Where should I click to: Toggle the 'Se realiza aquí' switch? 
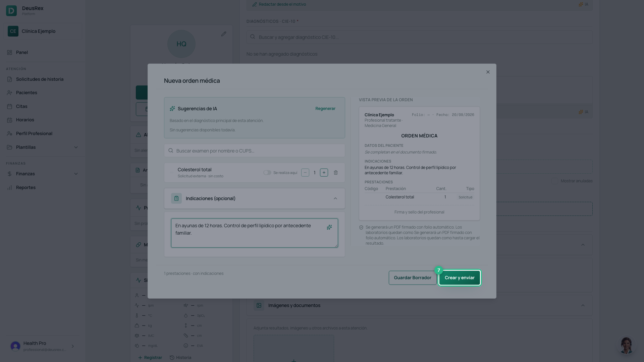pyautogui.click(x=267, y=173)
